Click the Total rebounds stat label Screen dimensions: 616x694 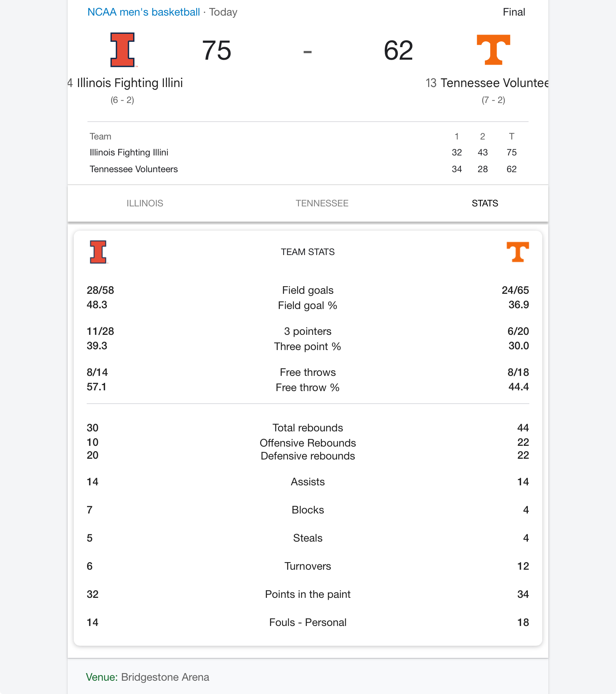click(308, 428)
